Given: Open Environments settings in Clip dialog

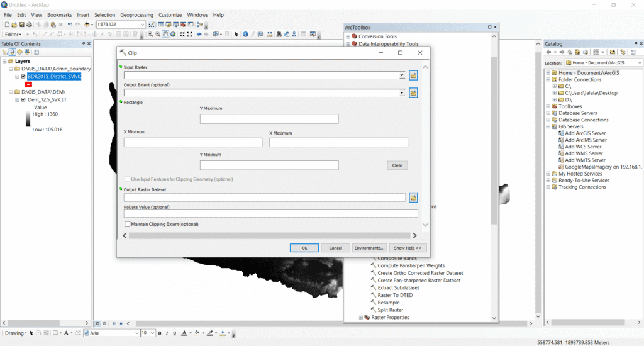Looking at the screenshot, I should [x=369, y=248].
